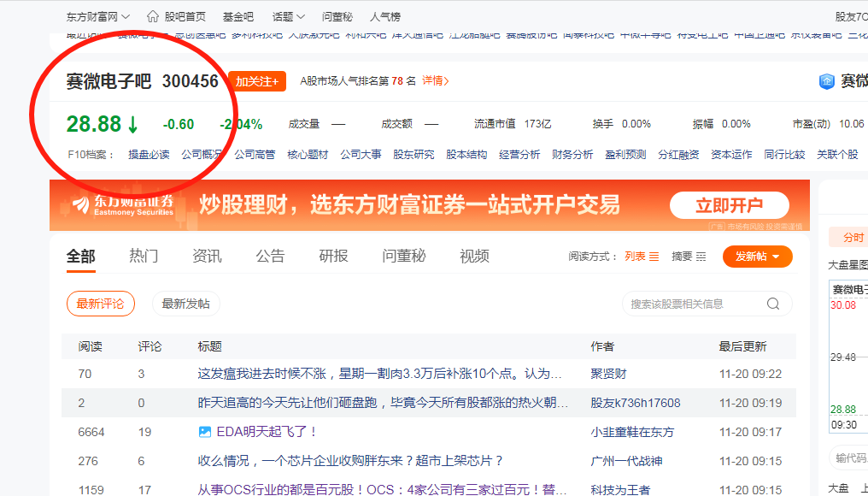Open the 财务分析 F10 link
868x496 pixels.
point(572,155)
